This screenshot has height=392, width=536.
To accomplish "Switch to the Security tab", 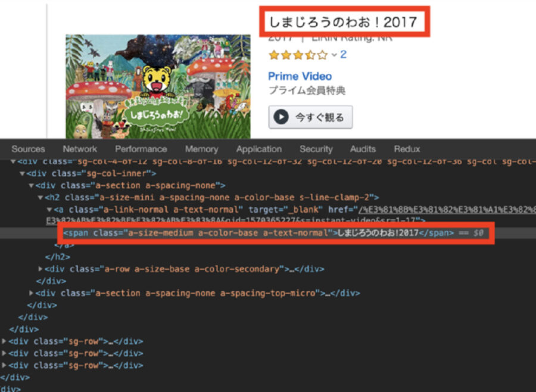I will 316,149.
